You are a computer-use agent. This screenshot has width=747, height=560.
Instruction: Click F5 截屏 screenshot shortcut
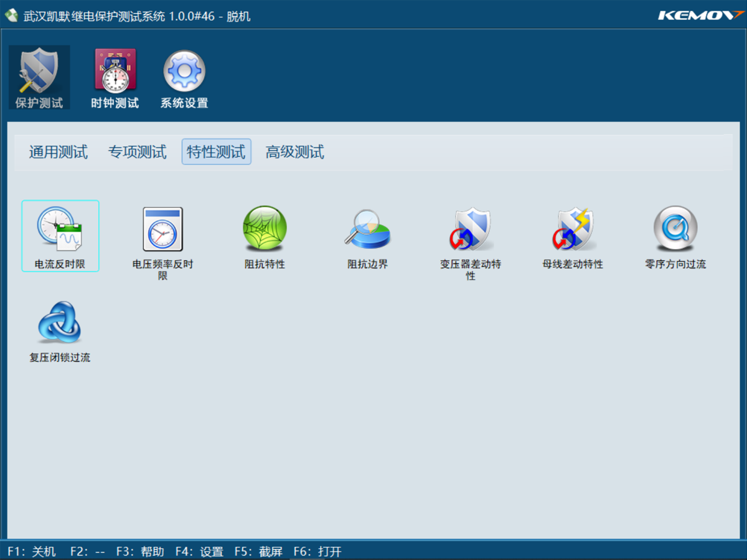(258, 551)
